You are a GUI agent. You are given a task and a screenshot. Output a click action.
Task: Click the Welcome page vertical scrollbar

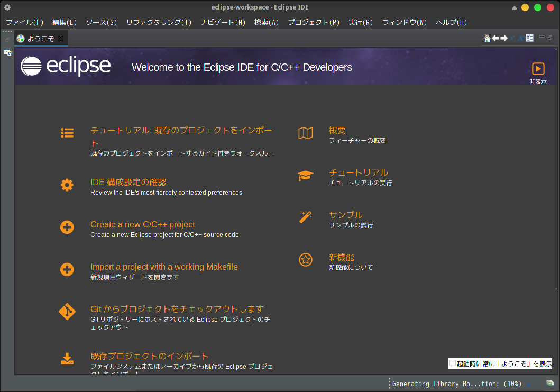tap(556, 169)
